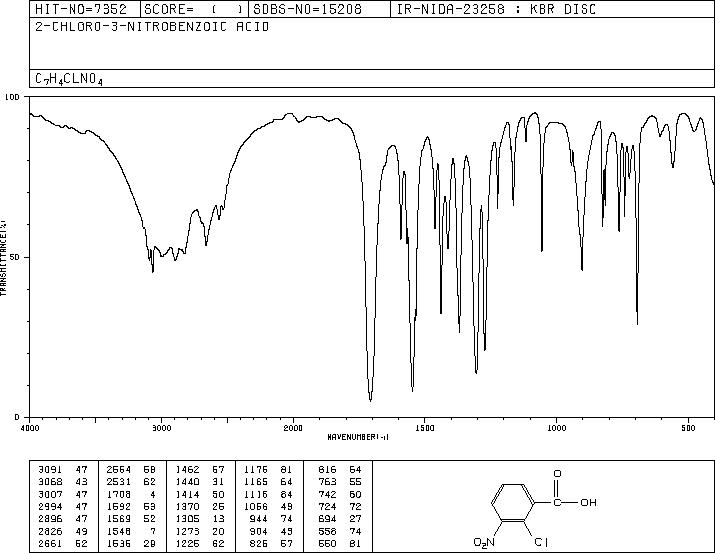Click the '500' x-axis tick label
715x553 pixels.
(688, 428)
